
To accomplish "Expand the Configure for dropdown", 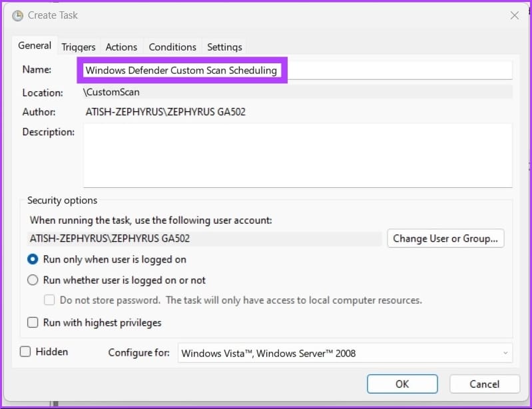I will 345,353.
